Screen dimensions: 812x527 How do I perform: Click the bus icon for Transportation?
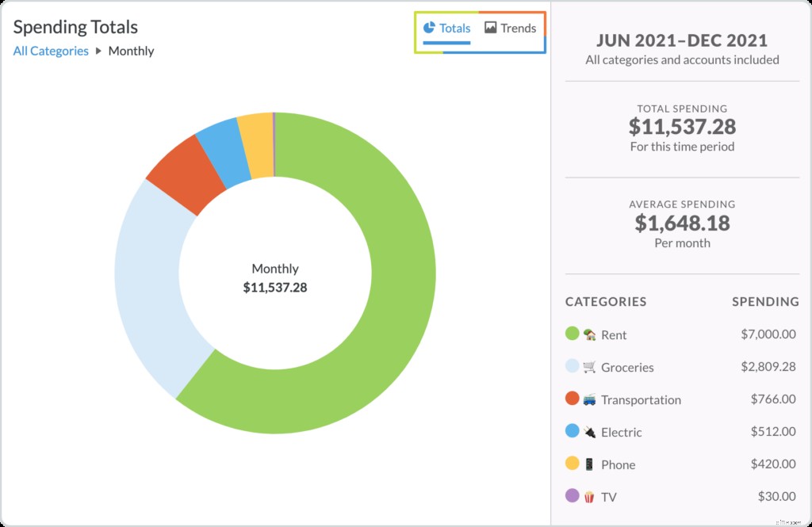(592, 399)
